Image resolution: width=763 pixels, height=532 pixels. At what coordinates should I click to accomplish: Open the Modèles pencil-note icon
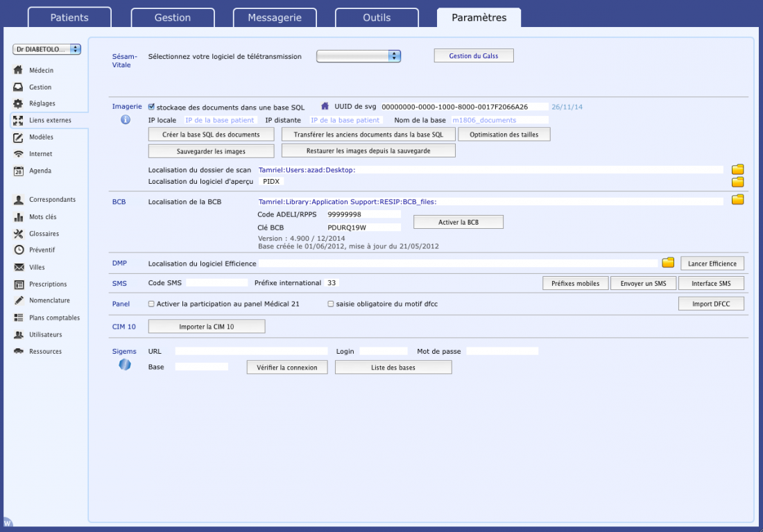point(18,137)
